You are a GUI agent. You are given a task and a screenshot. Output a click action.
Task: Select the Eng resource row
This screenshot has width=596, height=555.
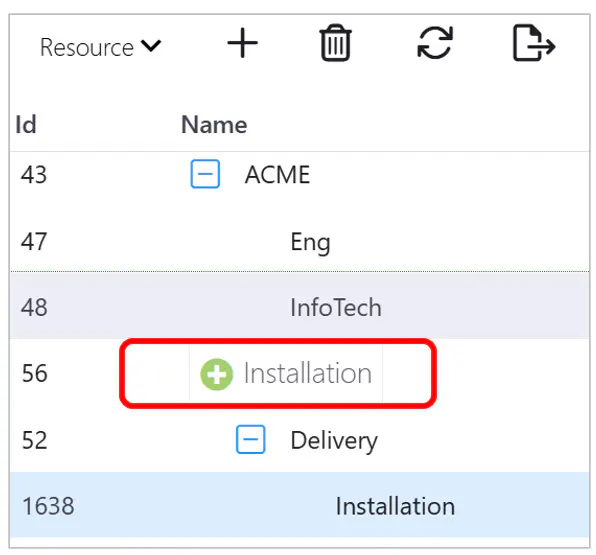300,241
